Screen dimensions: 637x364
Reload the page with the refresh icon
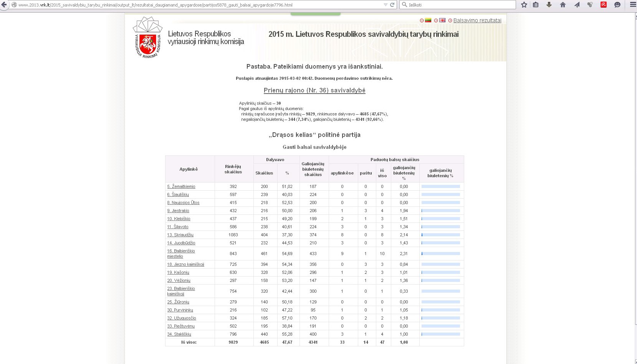[392, 5]
